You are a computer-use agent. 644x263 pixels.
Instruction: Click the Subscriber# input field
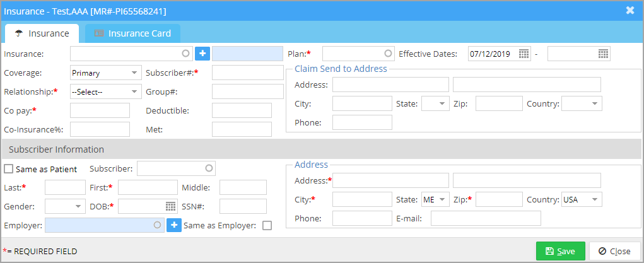point(247,73)
